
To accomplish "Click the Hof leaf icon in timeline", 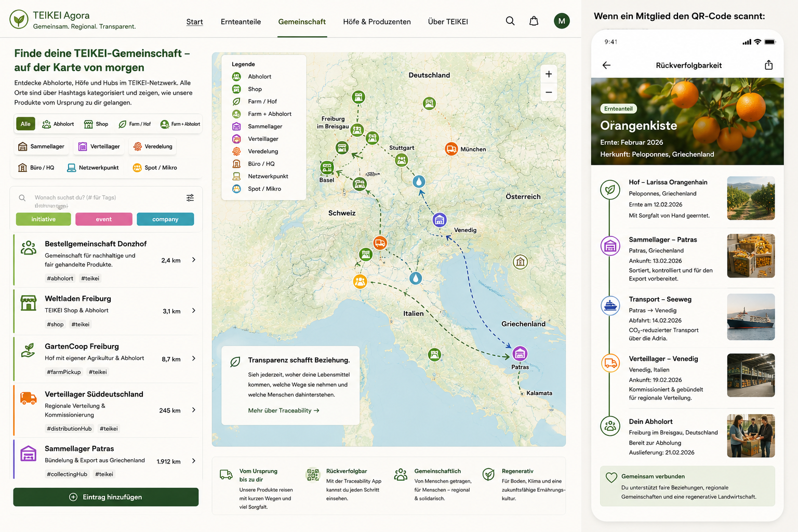I will coord(610,190).
